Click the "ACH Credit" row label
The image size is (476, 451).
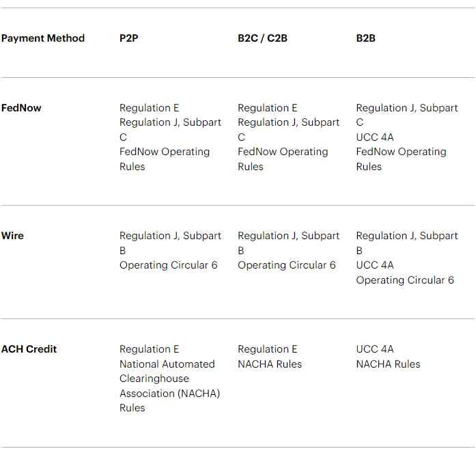click(29, 349)
